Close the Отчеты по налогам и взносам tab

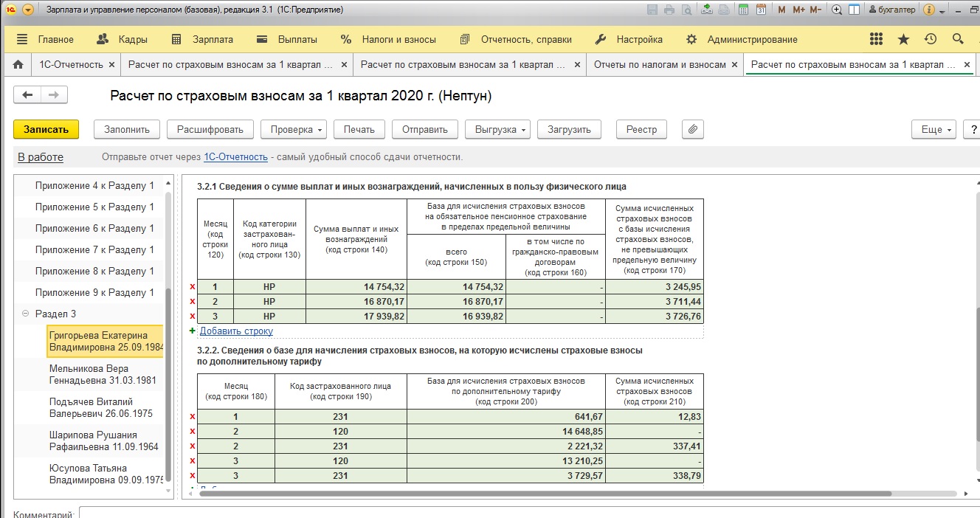734,65
